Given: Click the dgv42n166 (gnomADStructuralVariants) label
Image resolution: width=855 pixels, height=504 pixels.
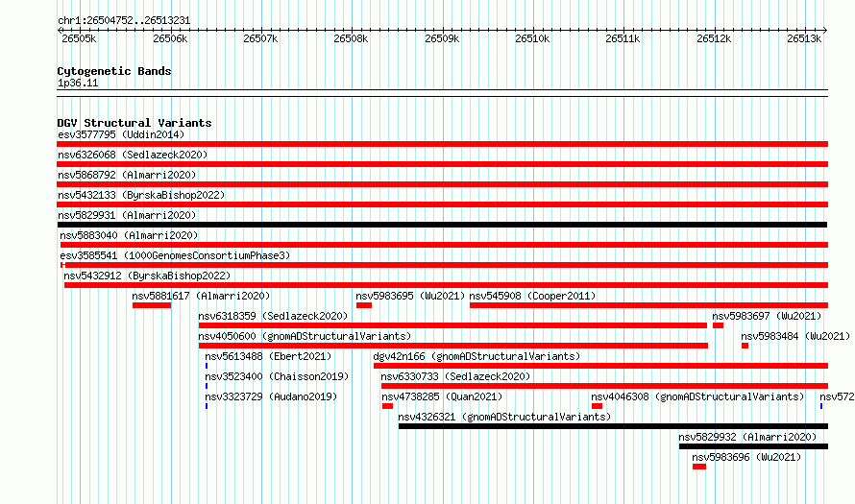Looking at the screenshot, I should [476, 356].
